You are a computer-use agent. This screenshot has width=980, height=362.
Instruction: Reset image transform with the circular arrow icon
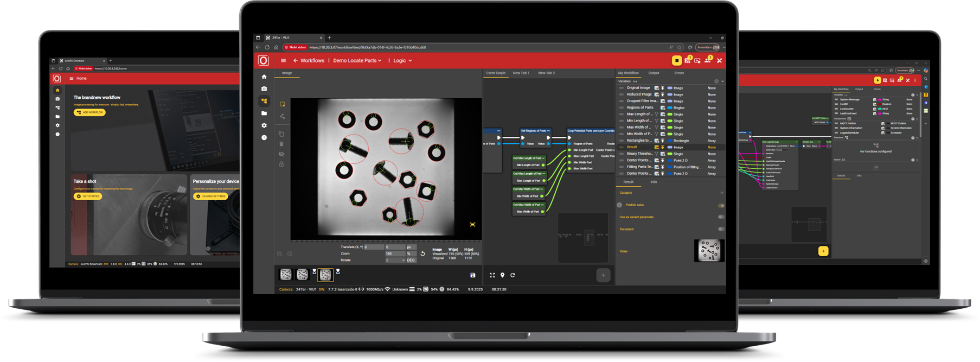pyautogui.click(x=422, y=253)
